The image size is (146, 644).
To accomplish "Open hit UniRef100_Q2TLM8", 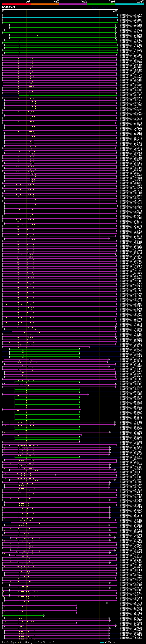I will point(131,55).
